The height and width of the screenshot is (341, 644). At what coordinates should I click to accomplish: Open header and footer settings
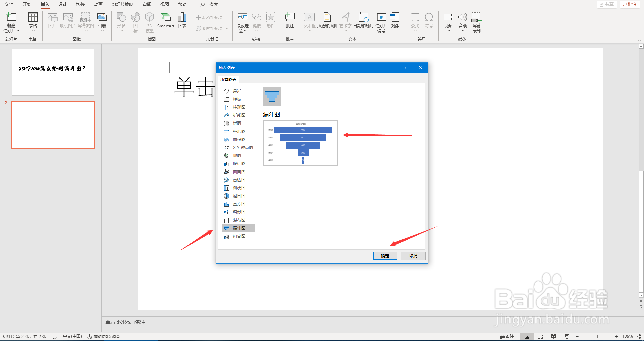[327, 20]
